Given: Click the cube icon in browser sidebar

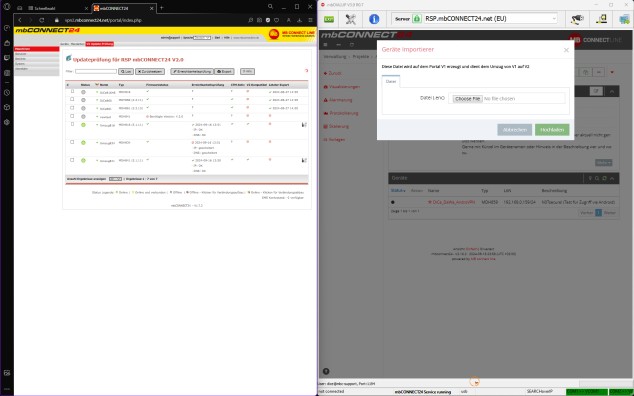Looking at the screenshot, I should coord(7,107).
